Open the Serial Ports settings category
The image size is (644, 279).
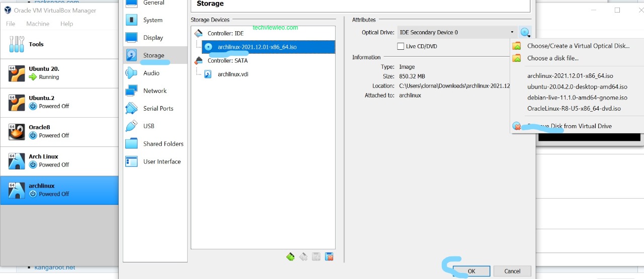coord(155,108)
